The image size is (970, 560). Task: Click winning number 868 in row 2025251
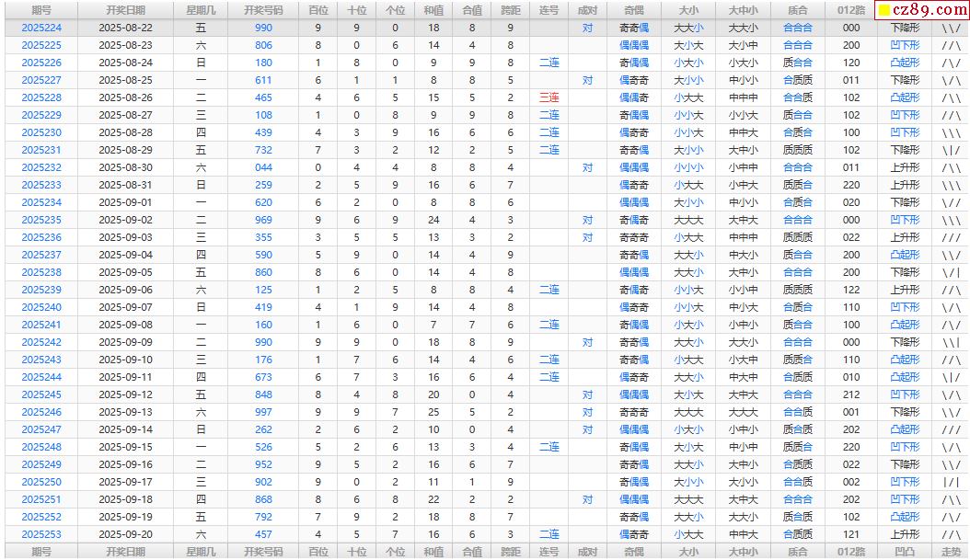tap(263, 499)
